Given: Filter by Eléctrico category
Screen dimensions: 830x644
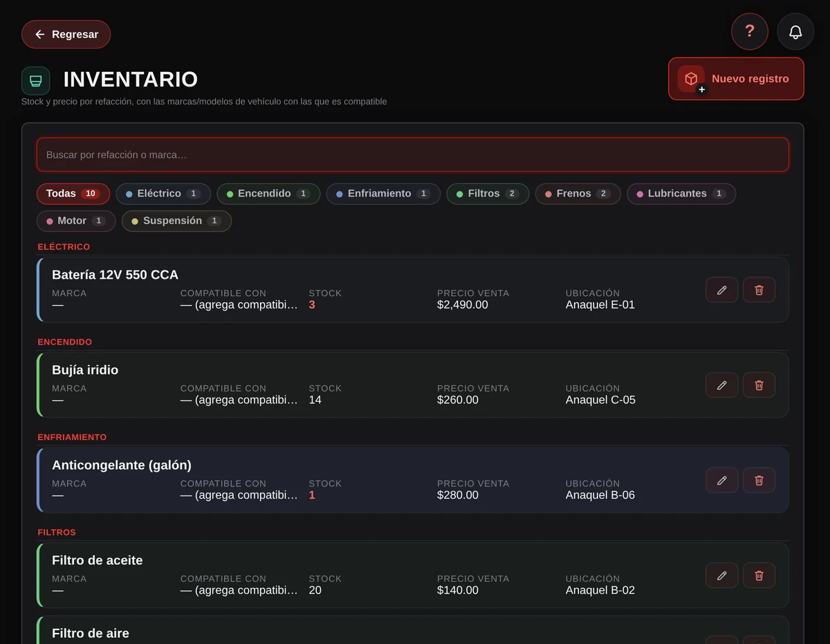Looking at the screenshot, I should pos(163,194).
